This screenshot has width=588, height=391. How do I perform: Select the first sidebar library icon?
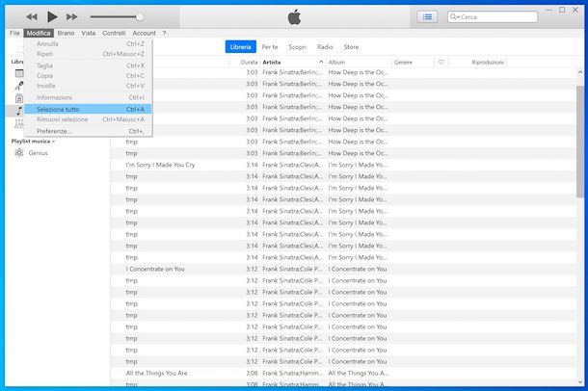pos(19,73)
